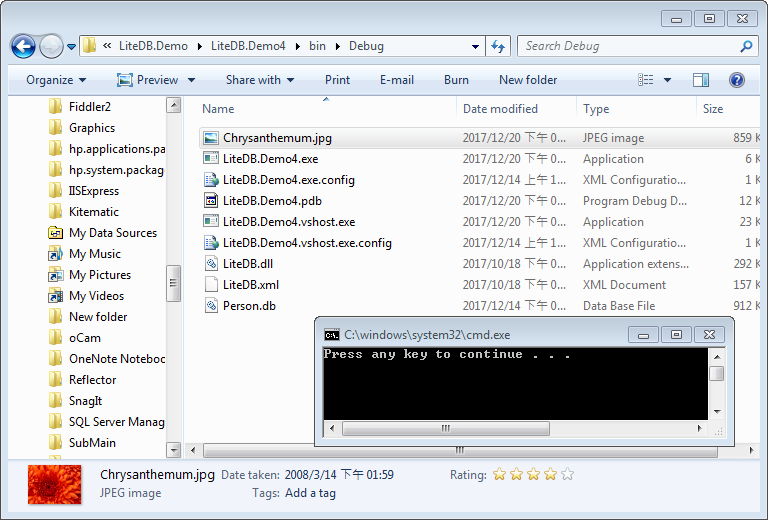
Task: Select LiteDB.xml file icon
Action: pos(211,284)
